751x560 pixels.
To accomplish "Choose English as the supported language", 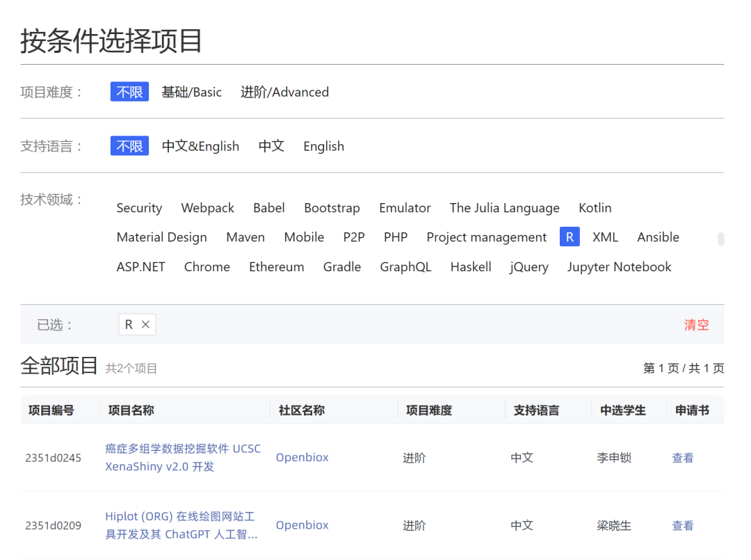I will tap(323, 146).
